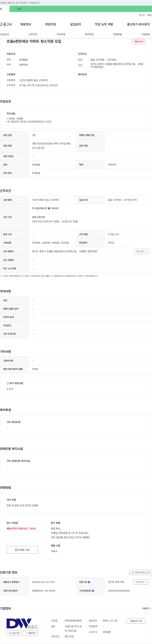Jump to 복리후생 section tab
Viewport: 152px width, 644px height.
click(x=89, y=34)
